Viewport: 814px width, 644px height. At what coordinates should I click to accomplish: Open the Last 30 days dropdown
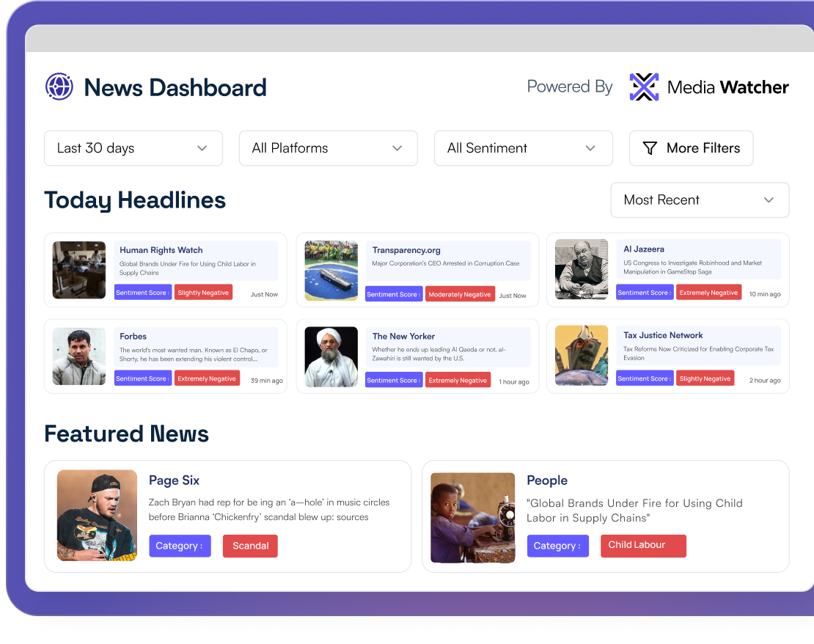133,148
